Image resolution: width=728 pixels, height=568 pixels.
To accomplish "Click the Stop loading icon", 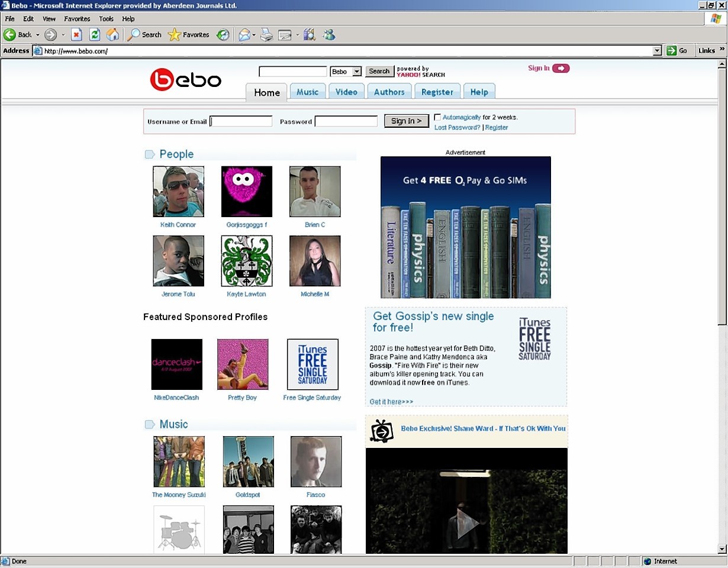I will pos(76,35).
